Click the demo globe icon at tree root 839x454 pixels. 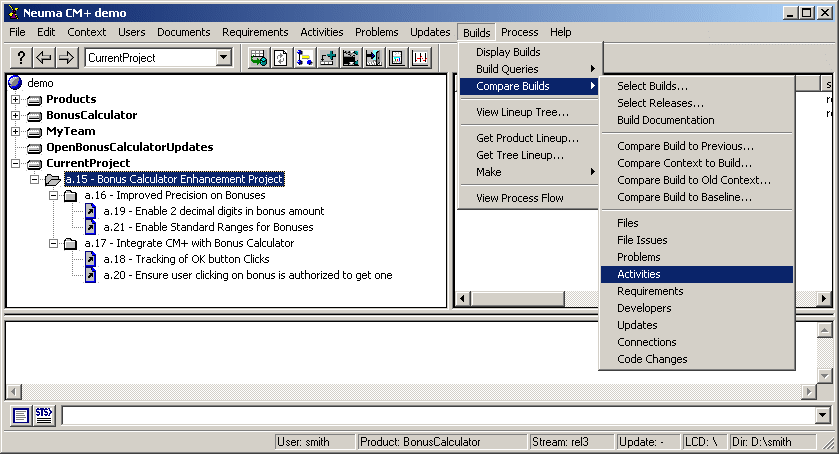coord(16,82)
